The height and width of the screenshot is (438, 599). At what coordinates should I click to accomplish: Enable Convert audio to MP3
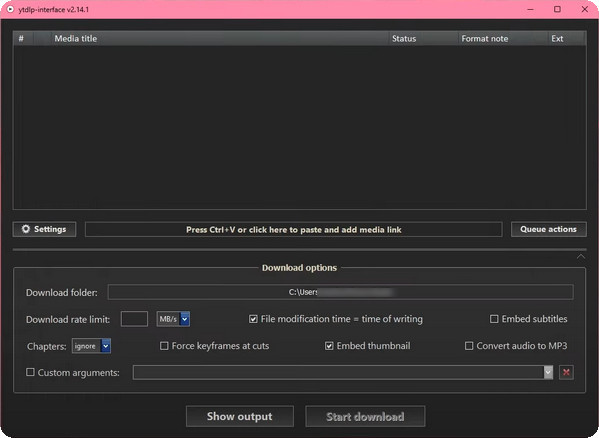click(x=469, y=346)
